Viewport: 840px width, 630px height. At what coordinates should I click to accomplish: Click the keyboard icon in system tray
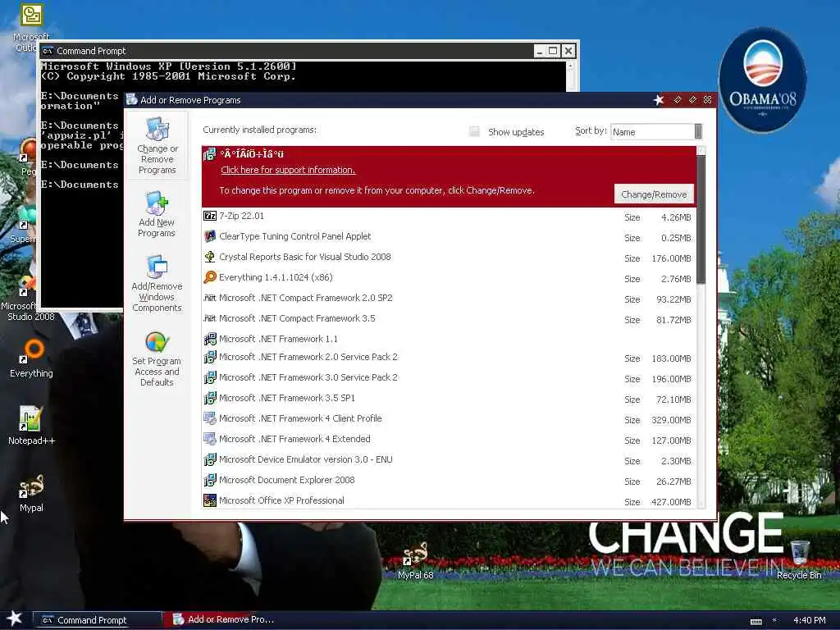(756, 622)
